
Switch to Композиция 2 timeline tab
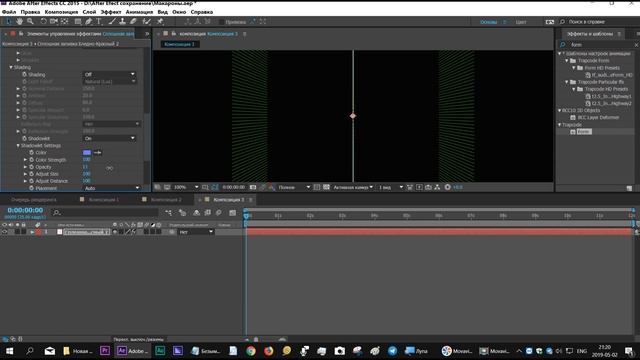point(166,200)
